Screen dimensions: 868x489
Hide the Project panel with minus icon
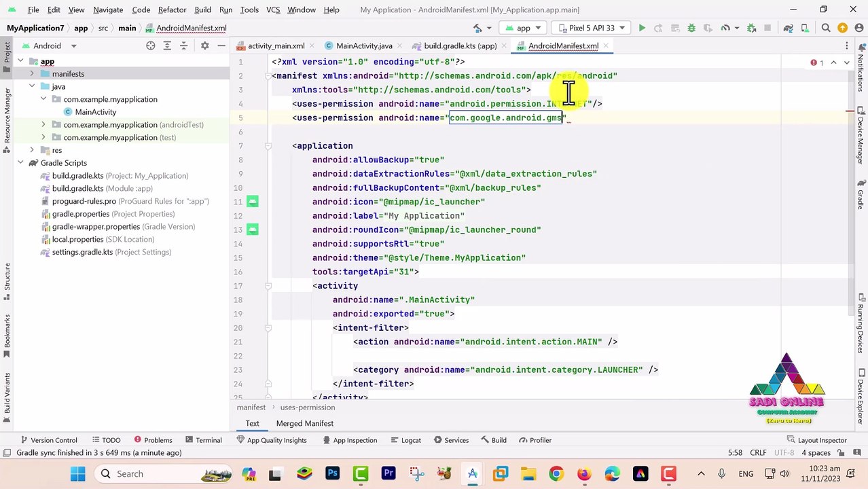coord(221,46)
